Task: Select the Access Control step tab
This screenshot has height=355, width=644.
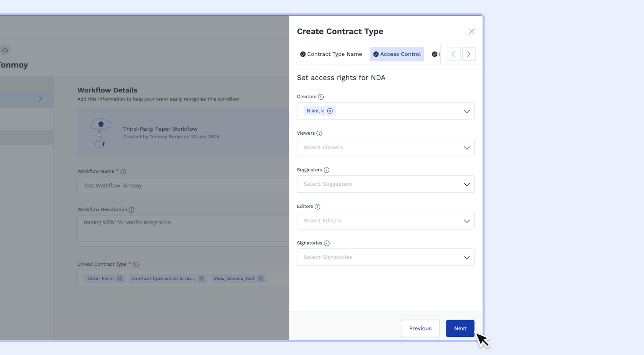Action: click(397, 54)
